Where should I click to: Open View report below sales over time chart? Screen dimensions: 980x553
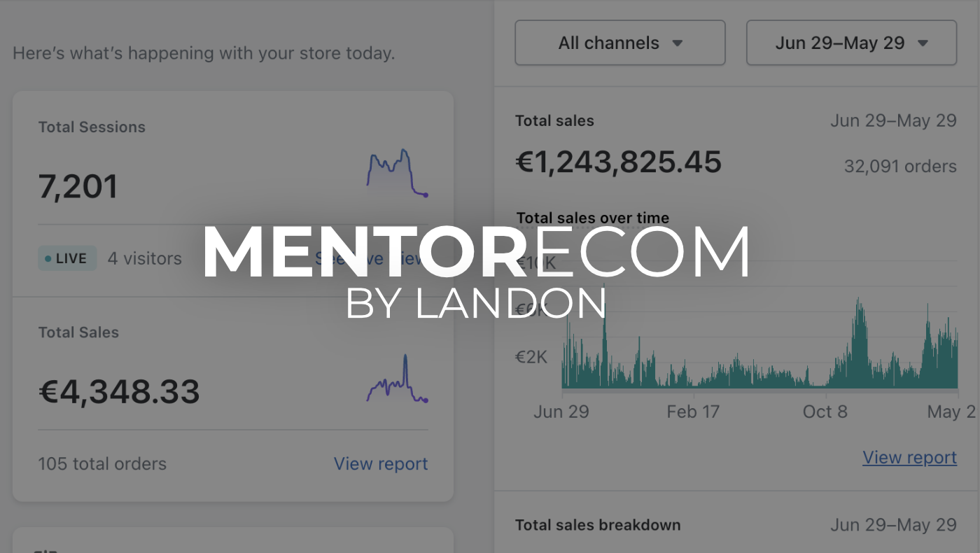tap(909, 457)
